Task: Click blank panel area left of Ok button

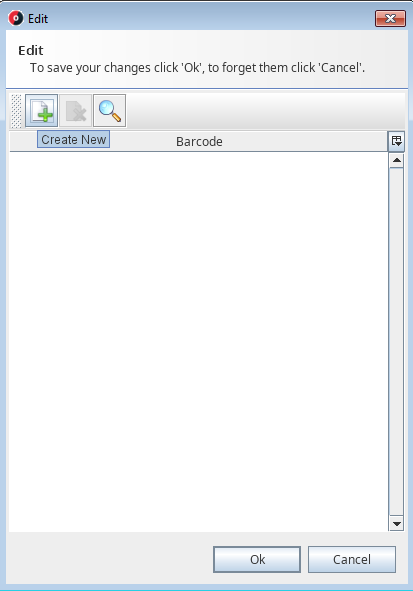Action: (109, 559)
